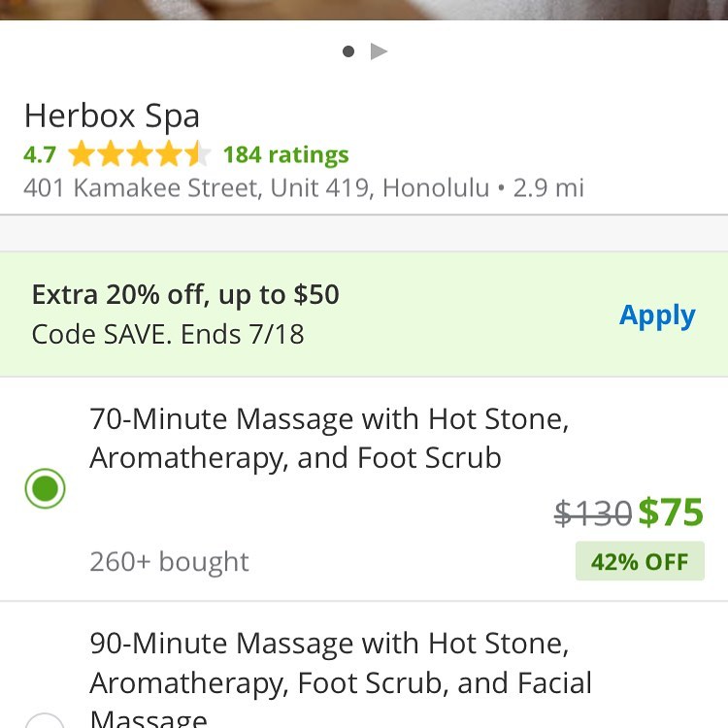
Task: Click the carousel dot indicator
Action: 348,51
